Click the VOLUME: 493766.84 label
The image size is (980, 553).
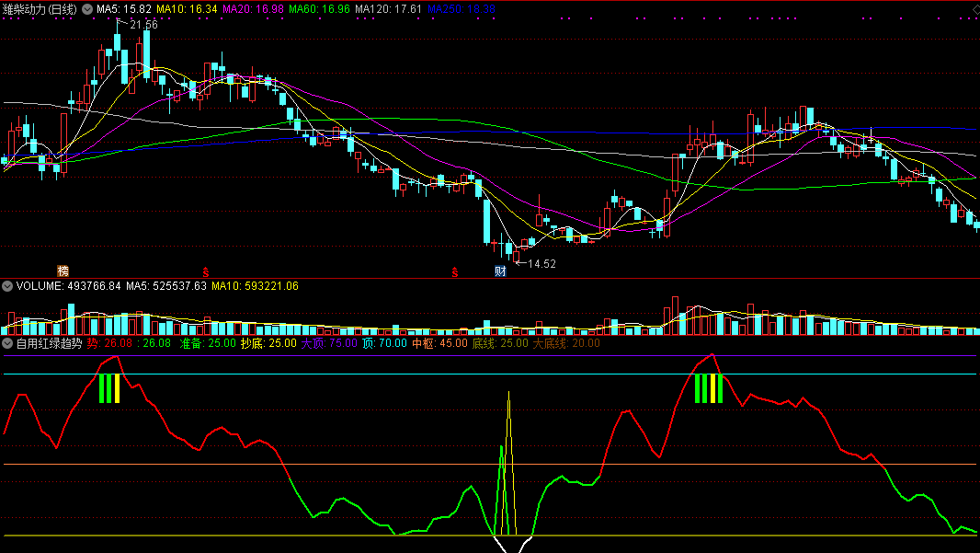(69, 286)
